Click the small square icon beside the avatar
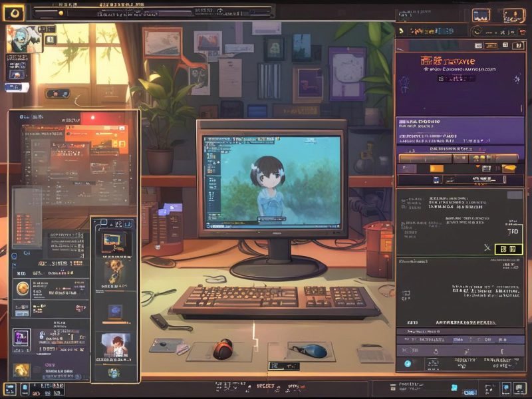Viewport: 532px width, 399px height. click(x=51, y=40)
